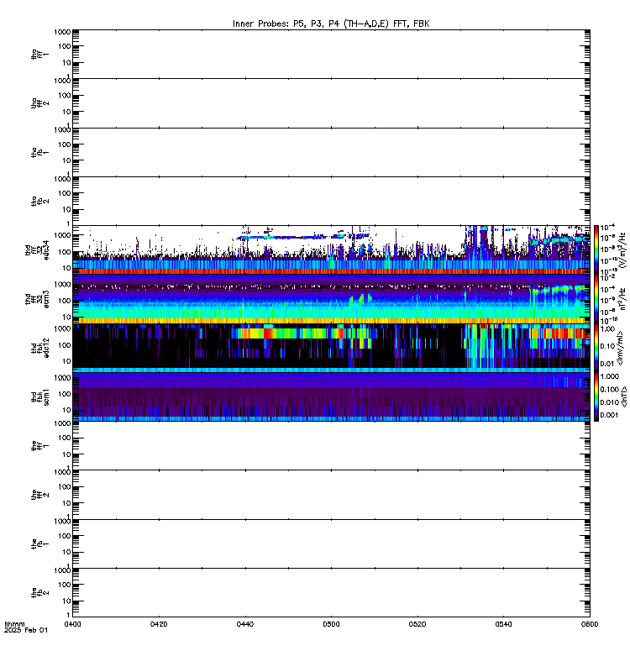Select the 'tha ff 2' panel label

point(40,102)
